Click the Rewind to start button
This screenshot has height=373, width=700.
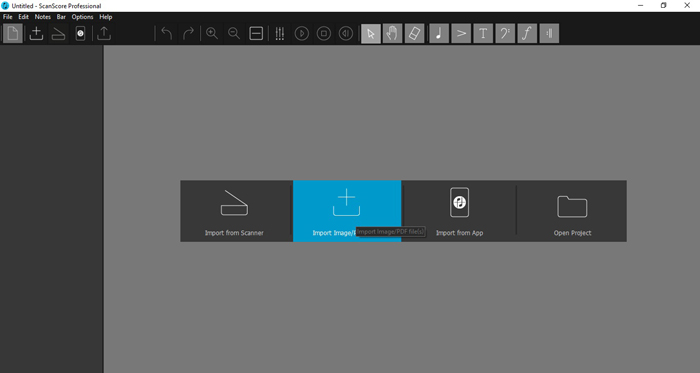(346, 33)
